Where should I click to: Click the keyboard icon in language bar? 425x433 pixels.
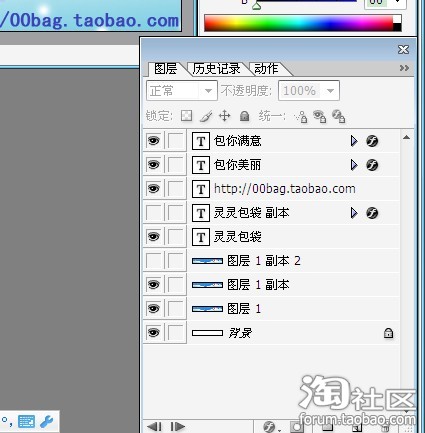[x=26, y=422]
